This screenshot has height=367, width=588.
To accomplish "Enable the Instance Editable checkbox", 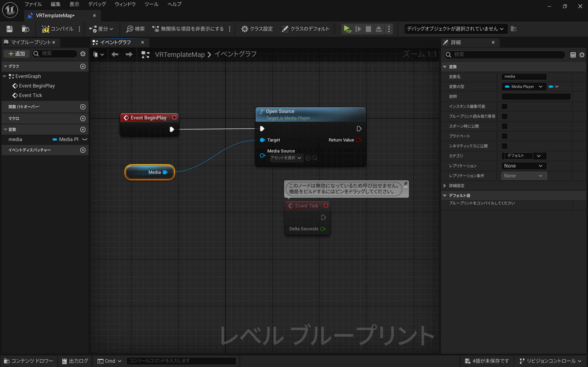I will pyautogui.click(x=504, y=106).
